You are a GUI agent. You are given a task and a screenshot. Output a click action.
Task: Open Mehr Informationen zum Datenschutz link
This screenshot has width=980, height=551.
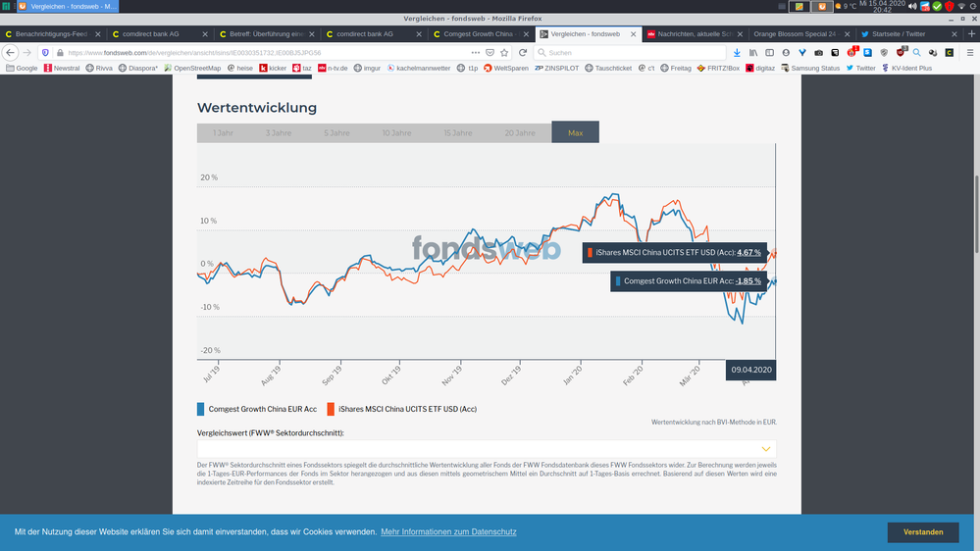click(448, 532)
